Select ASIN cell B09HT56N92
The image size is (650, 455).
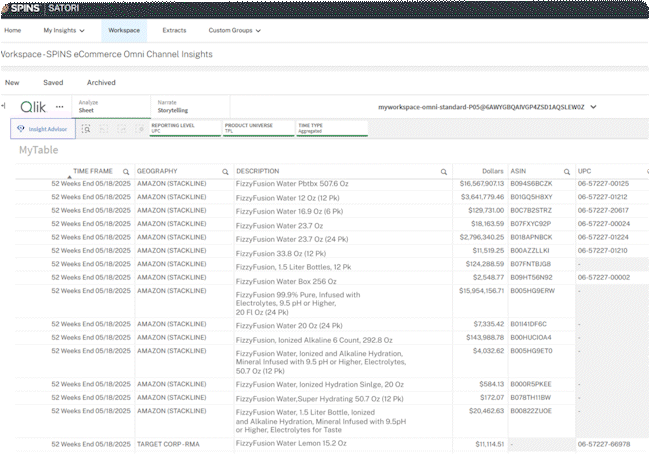pos(531,278)
